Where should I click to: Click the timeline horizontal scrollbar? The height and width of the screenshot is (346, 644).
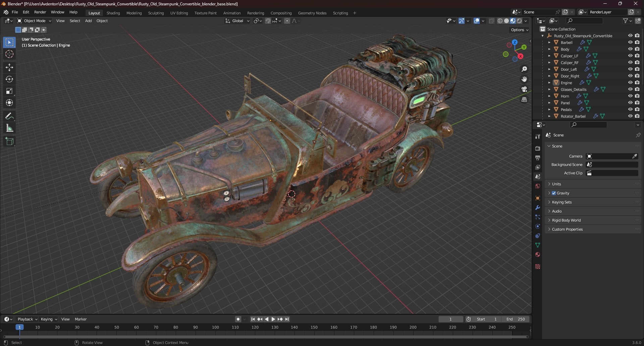click(266, 337)
